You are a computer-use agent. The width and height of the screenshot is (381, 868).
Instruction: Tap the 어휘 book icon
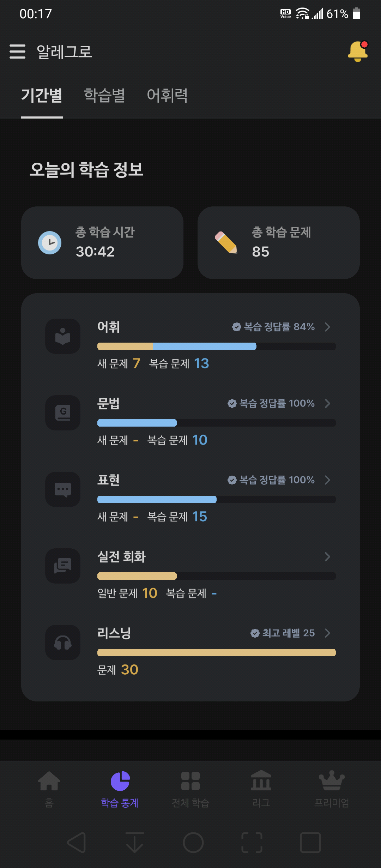(63, 336)
